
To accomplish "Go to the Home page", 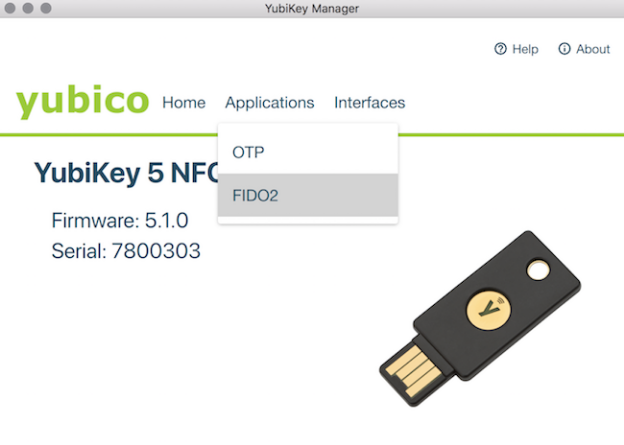I will click(184, 102).
